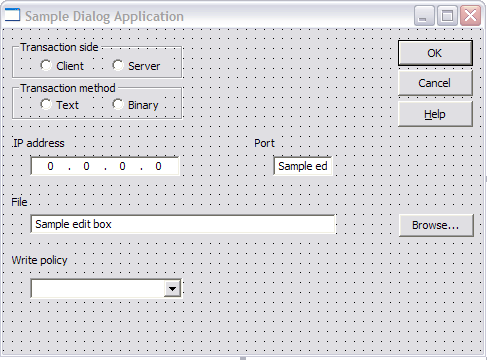The height and width of the screenshot is (360, 487).
Task: Click the Write policy label
Action: 39,260
